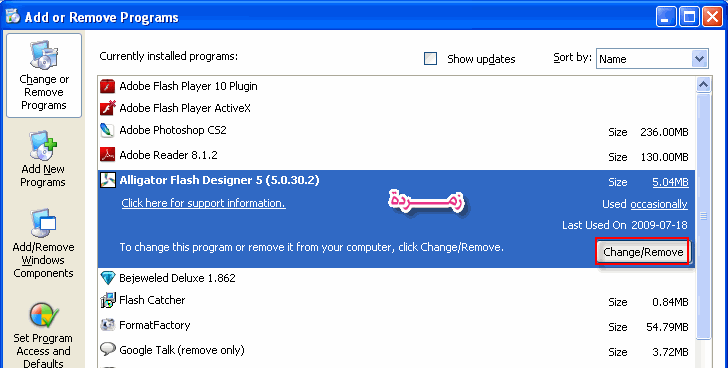Click Alligator Flash Designer 5 (5.0.30.2) title
This screenshot has width=728, height=368.
coord(219,180)
